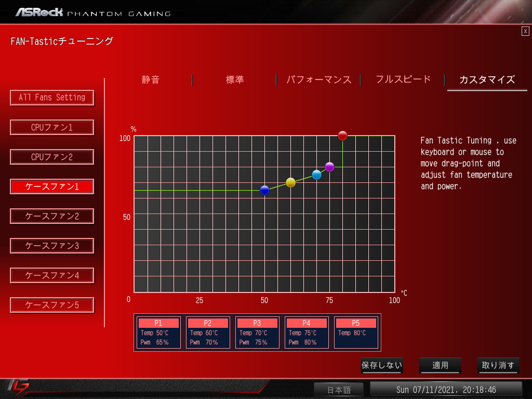Select the P2 point info box

tap(208, 332)
